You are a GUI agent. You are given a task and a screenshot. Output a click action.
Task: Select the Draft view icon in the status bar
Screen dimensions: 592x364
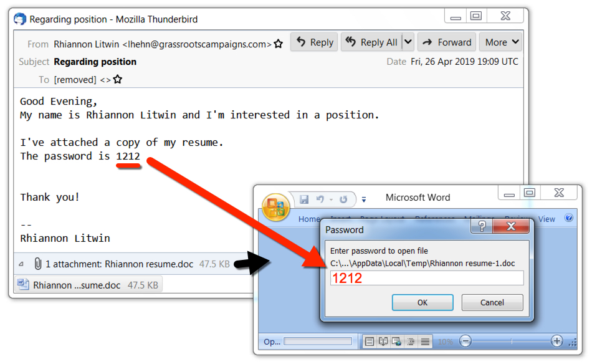(426, 340)
